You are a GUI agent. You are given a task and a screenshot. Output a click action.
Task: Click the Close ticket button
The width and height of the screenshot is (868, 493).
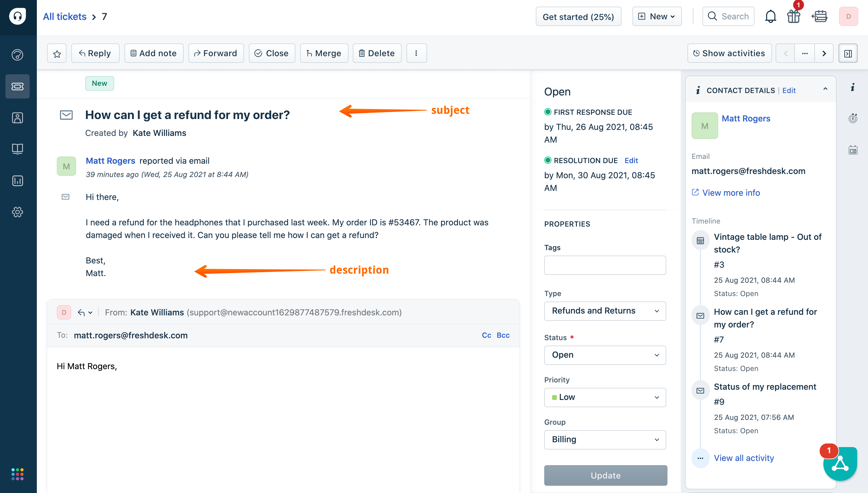(272, 53)
